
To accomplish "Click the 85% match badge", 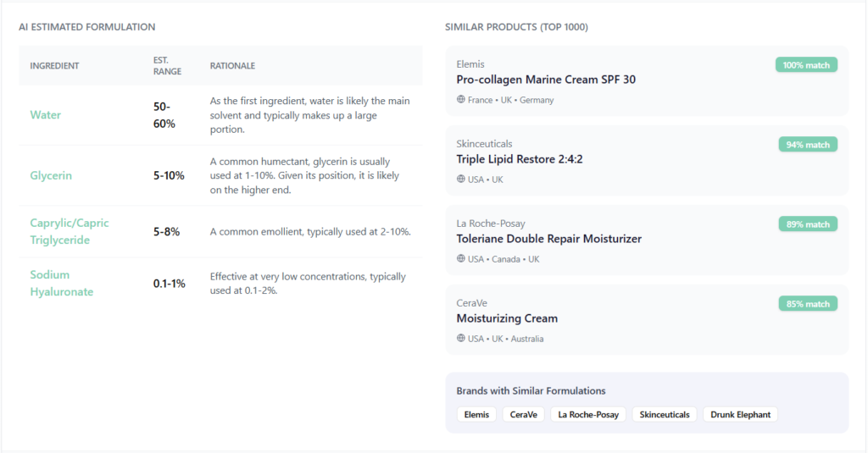I will (808, 304).
